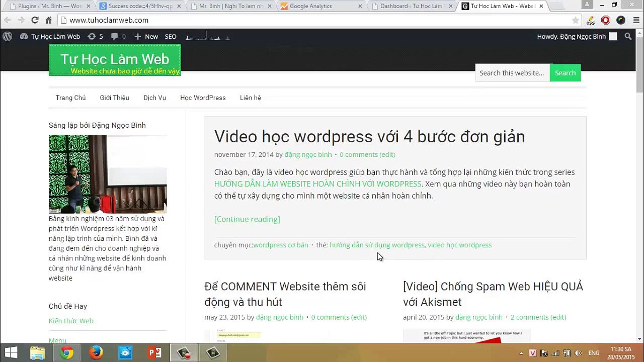Switch to the Dashboard ‹ Tự Học Làm tab
This screenshot has width=644, height=362.
click(412, 6)
